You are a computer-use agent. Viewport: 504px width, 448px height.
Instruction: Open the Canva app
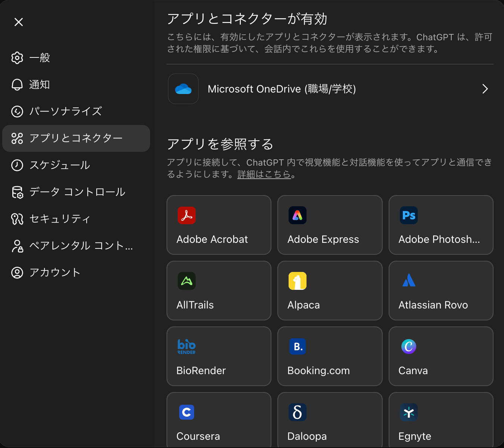(x=441, y=356)
